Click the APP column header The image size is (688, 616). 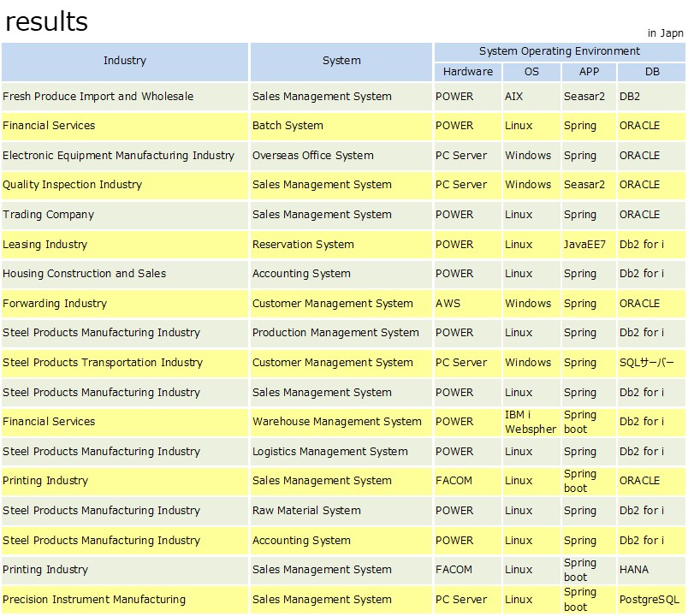tap(589, 72)
